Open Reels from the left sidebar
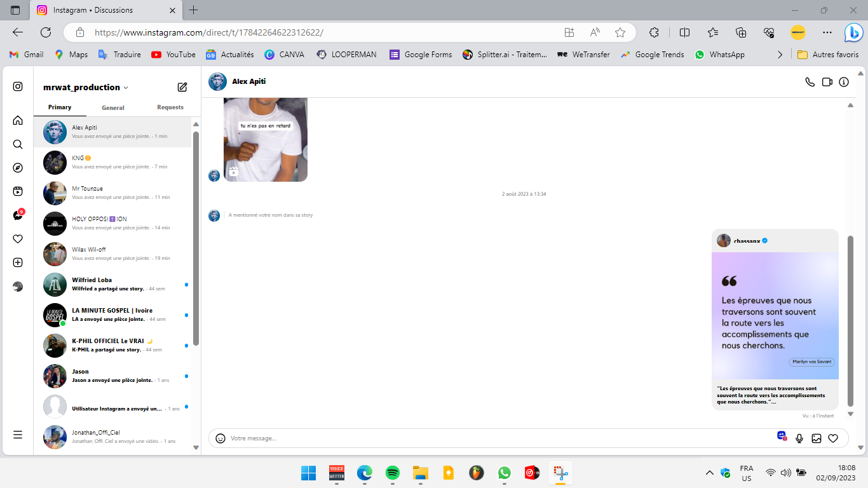Viewport: 868px width, 488px height. [x=18, y=191]
